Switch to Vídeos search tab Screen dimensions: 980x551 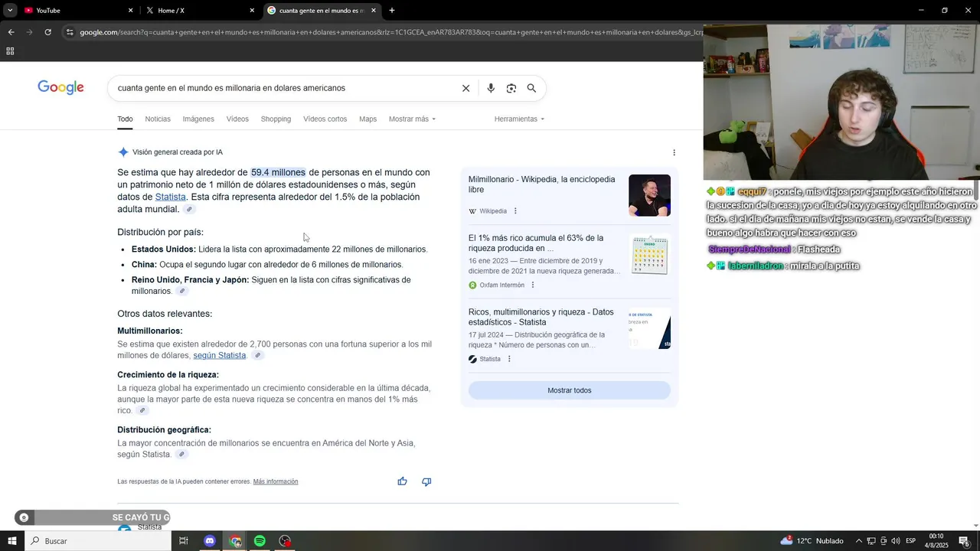(237, 119)
